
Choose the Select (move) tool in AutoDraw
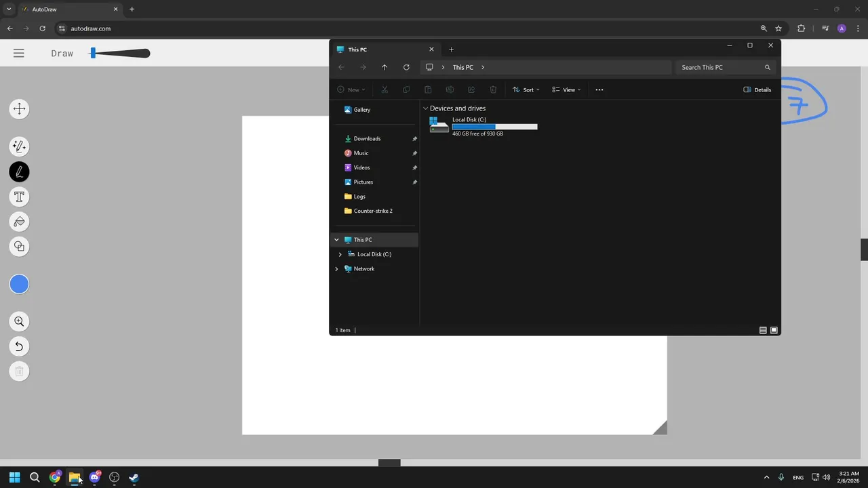tap(19, 109)
